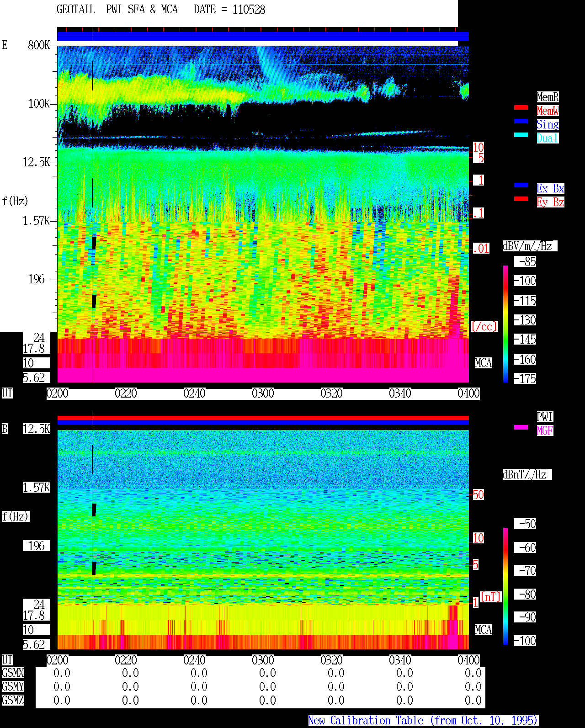Click the 0340 tick on lower time axis
Screen dimensions: 585x728
[x=400, y=660]
